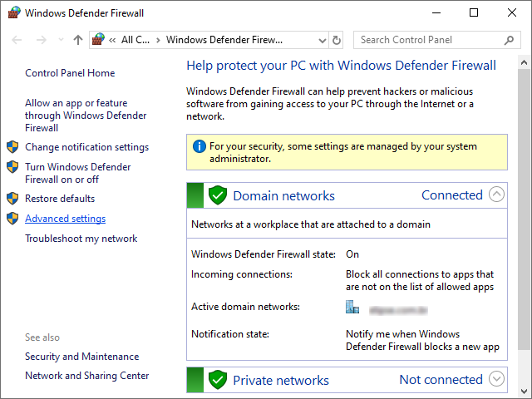Expand the Private networks section

tap(496, 380)
